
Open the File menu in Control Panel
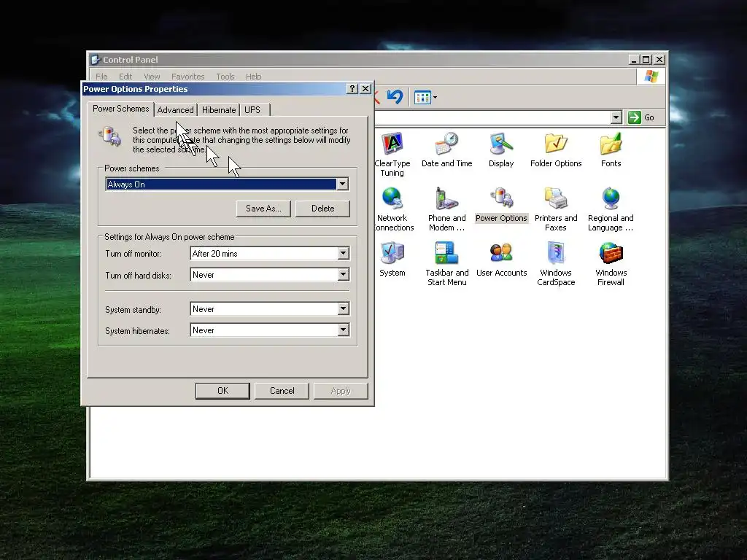pyautogui.click(x=101, y=76)
